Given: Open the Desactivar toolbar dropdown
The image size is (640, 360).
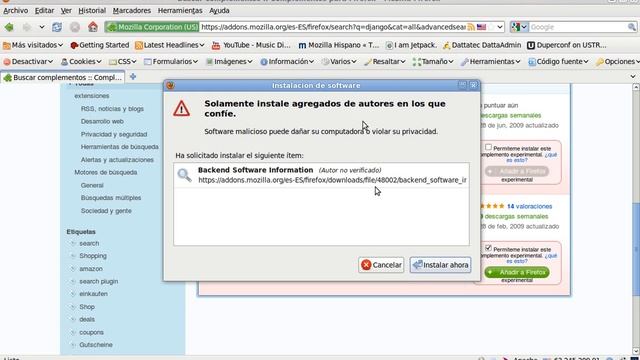Looking at the screenshot, I should click(x=28, y=62).
